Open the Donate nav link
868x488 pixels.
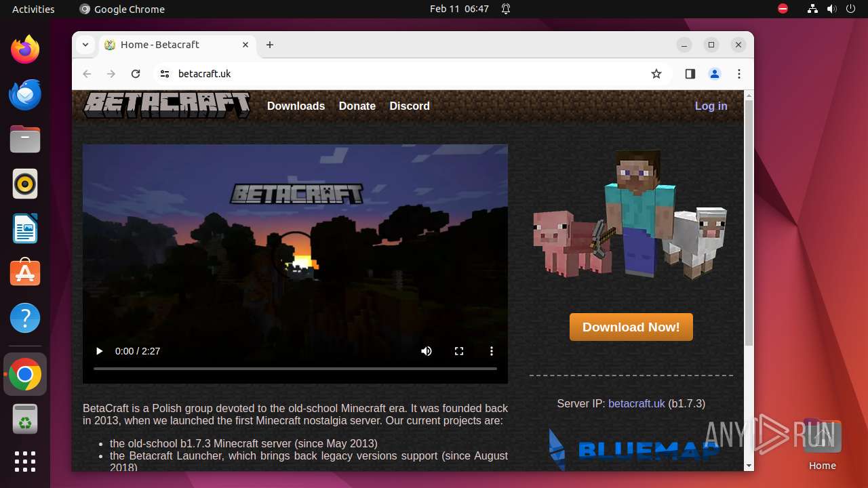tap(357, 106)
